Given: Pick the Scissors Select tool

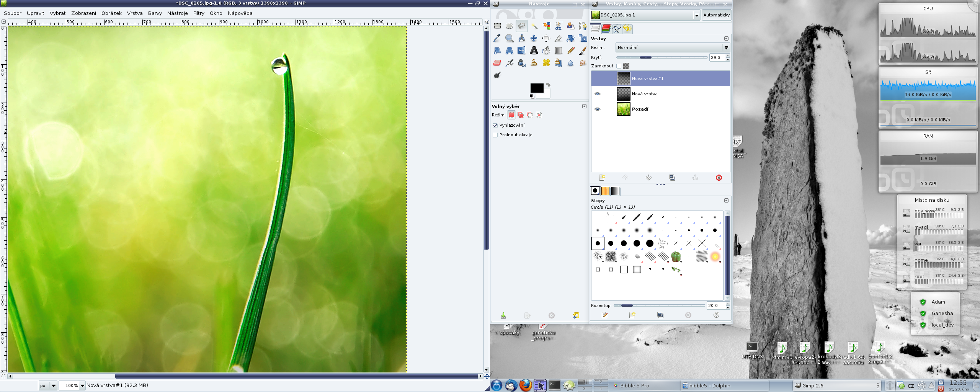Looking at the screenshot, I should [558, 26].
